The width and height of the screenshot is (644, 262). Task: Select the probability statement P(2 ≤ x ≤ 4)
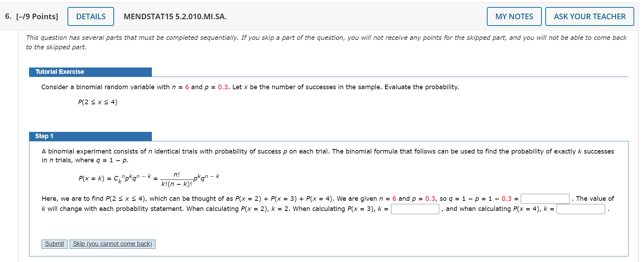98,102
